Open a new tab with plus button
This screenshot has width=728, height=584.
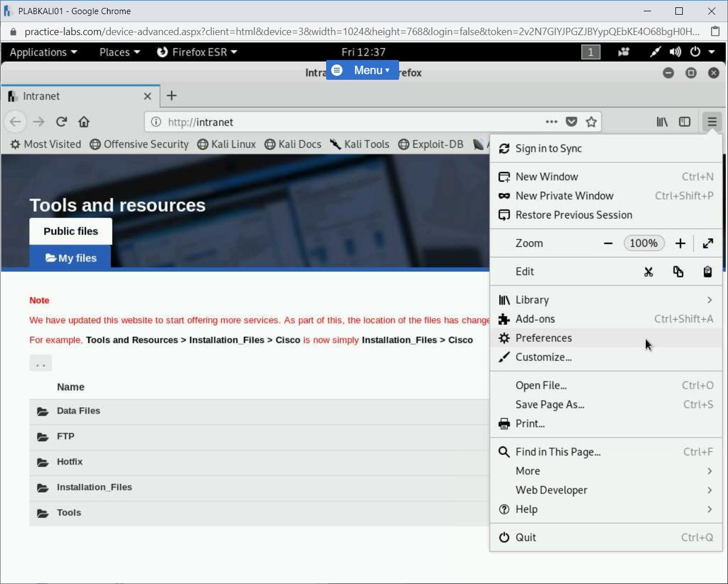tap(172, 96)
